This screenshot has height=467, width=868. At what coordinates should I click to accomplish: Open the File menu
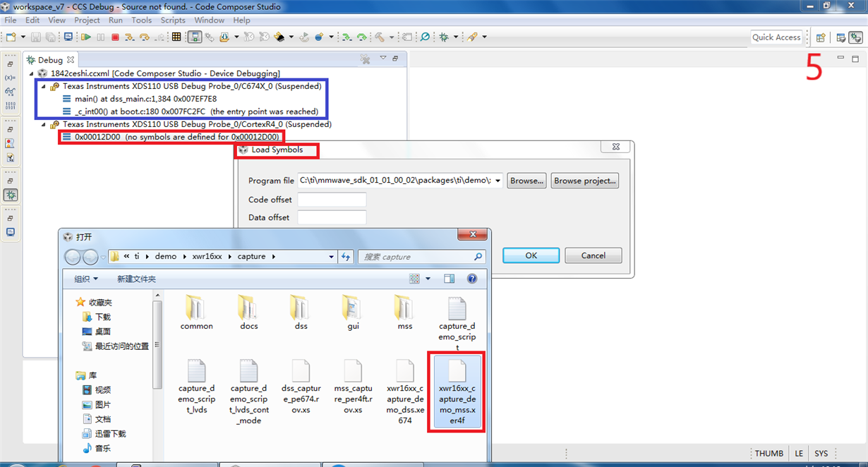pyautogui.click(x=11, y=20)
